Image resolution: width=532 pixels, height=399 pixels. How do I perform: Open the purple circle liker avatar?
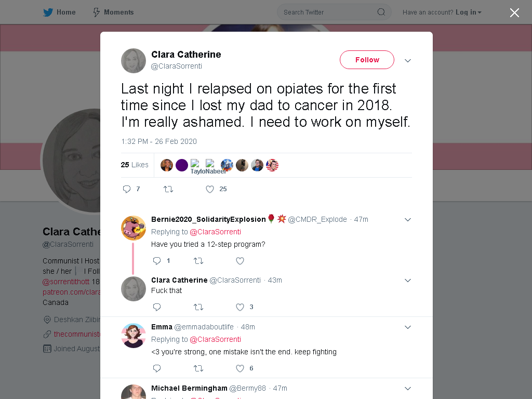click(x=181, y=165)
